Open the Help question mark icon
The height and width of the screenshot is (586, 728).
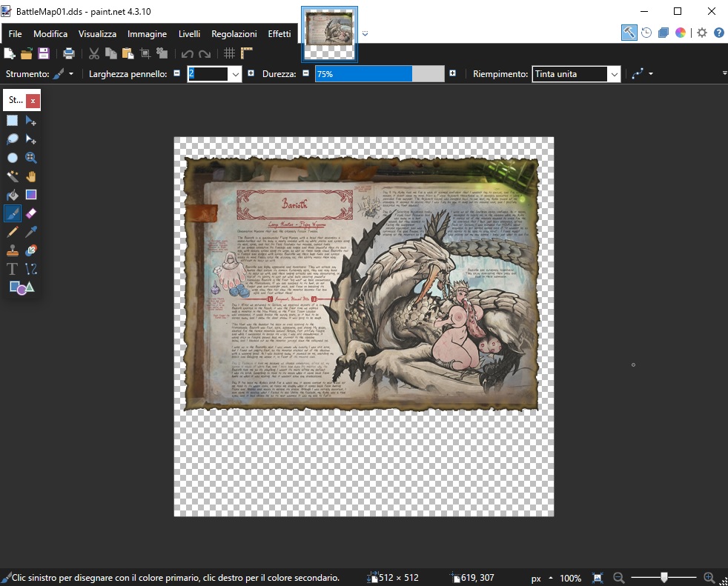click(x=718, y=33)
